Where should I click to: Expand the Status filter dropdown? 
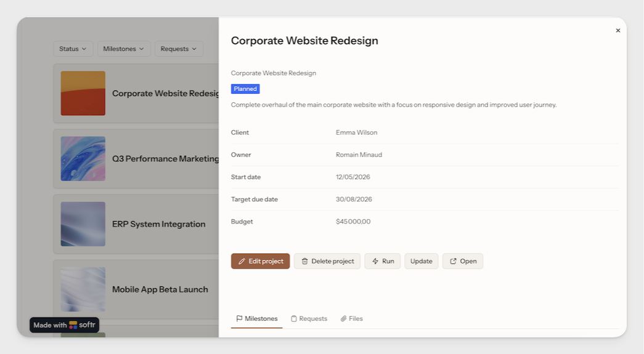coord(73,49)
